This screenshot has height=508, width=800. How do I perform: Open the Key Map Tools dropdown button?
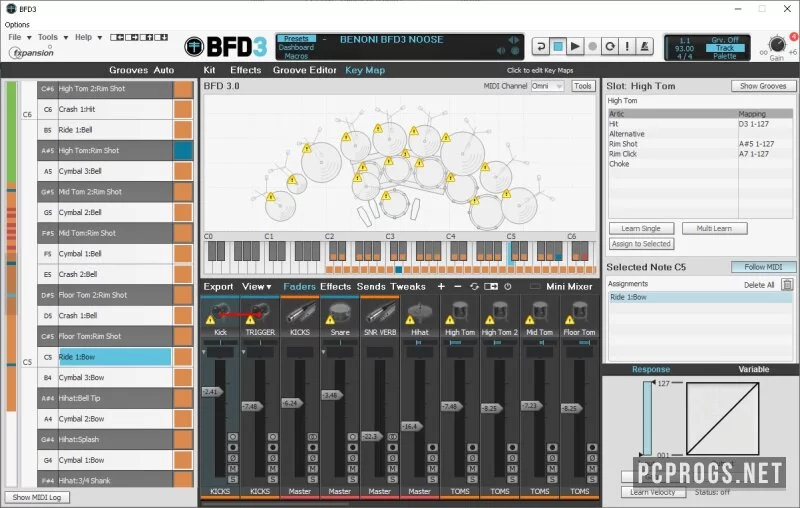point(583,86)
